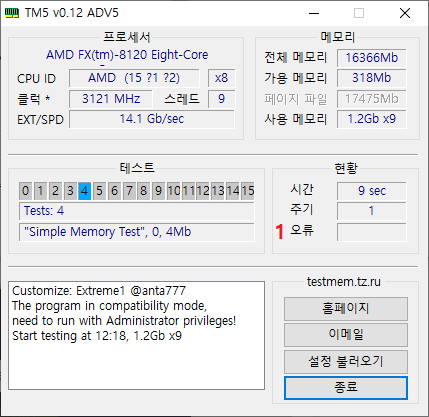This screenshot has height=417, width=429.
Task: Select test box number 3
Action: point(70,191)
